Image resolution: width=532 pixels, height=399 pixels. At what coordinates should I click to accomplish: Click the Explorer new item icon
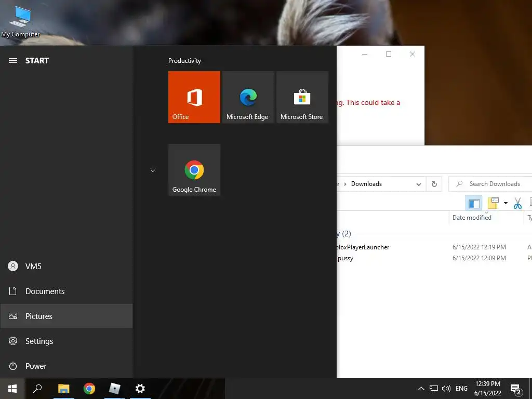493,203
